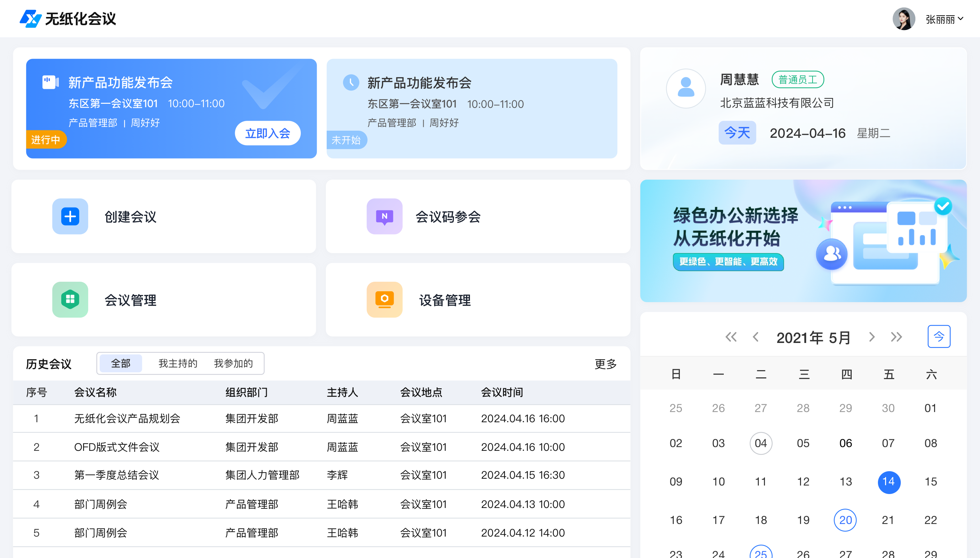Click the green Meeting Management hexagon icon
The width and height of the screenshot is (980, 558).
click(70, 300)
